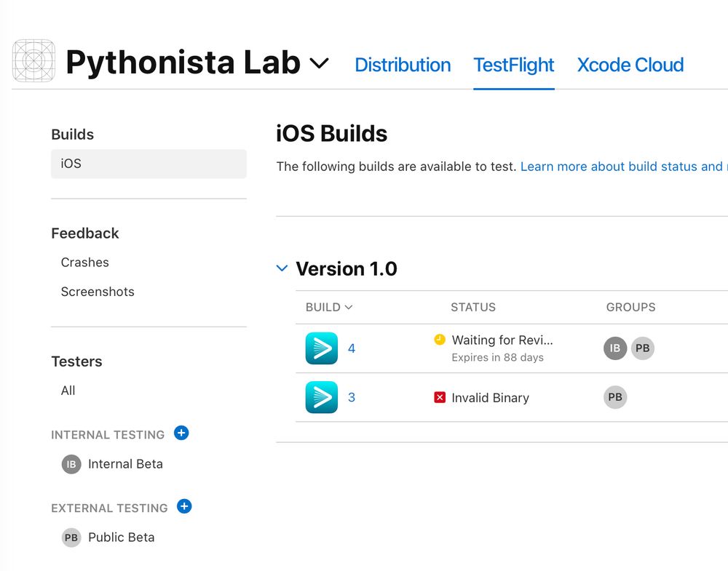Sort by the BUILD column header
This screenshot has width=728, height=571.
point(329,307)
